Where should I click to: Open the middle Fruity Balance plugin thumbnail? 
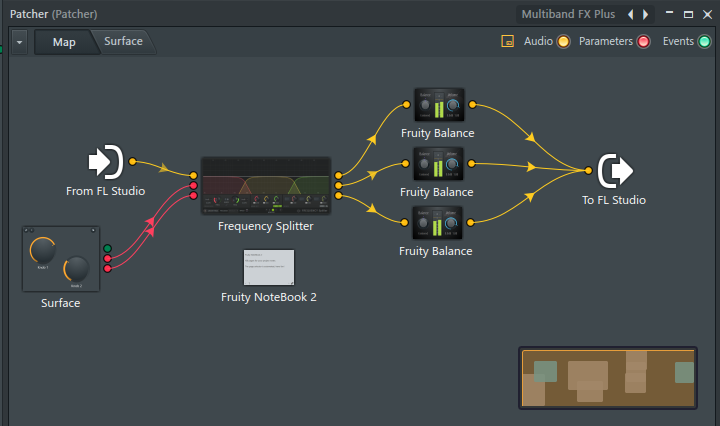click(x=438, y=163)
